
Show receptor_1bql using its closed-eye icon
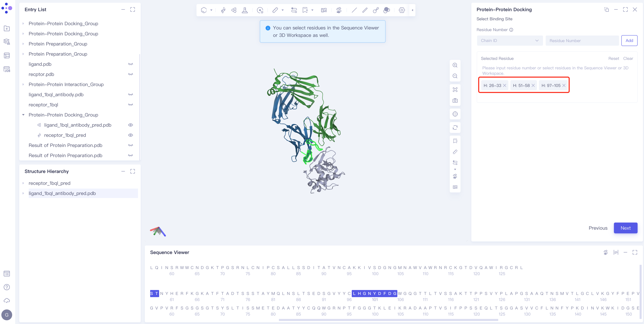tap(130, 105)
